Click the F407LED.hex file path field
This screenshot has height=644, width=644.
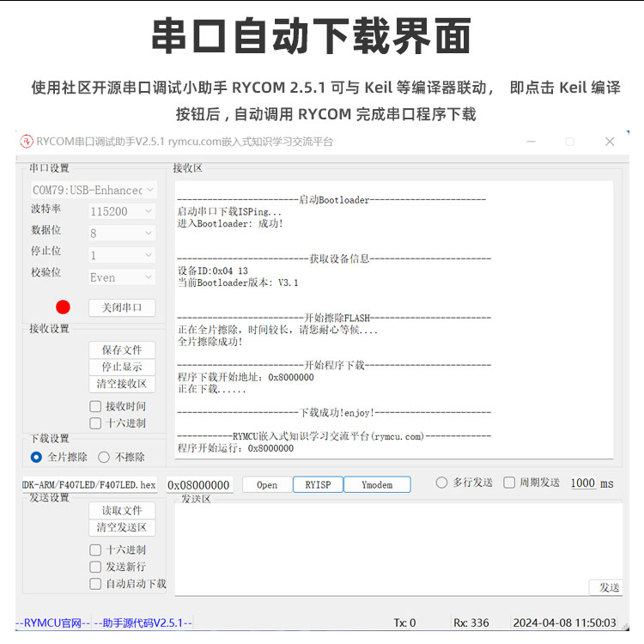pos(89,485)
